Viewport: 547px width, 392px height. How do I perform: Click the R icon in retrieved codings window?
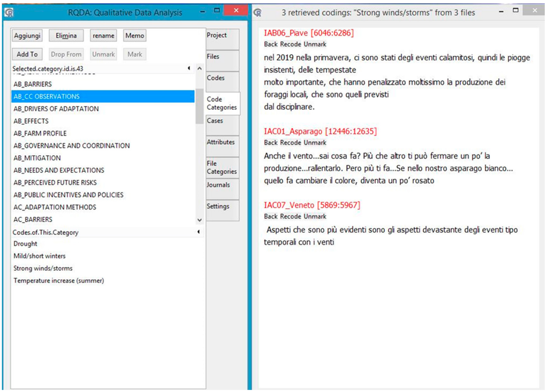click(257, 12)
